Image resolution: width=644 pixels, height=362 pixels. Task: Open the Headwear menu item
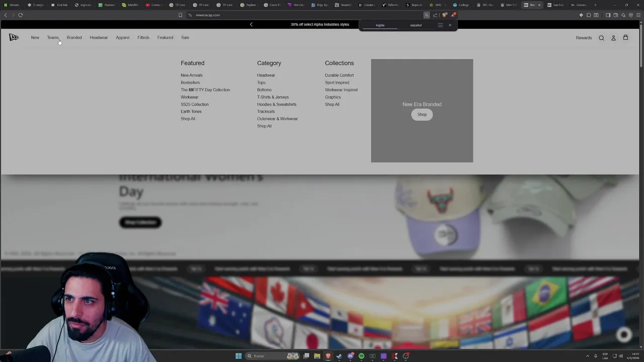(99, 38)
